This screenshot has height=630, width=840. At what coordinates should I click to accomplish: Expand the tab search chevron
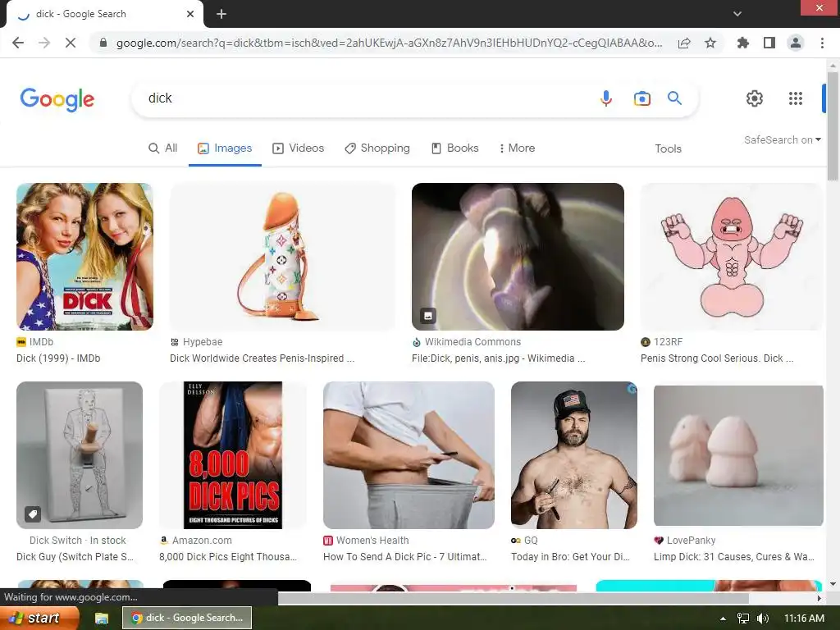pyautogui.click(x=737, y=14)
